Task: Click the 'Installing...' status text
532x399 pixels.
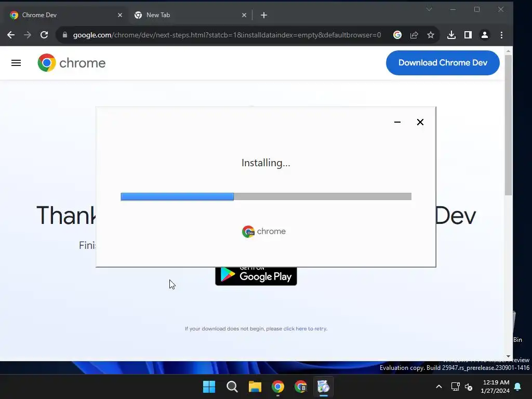Action: coord(266,163)
